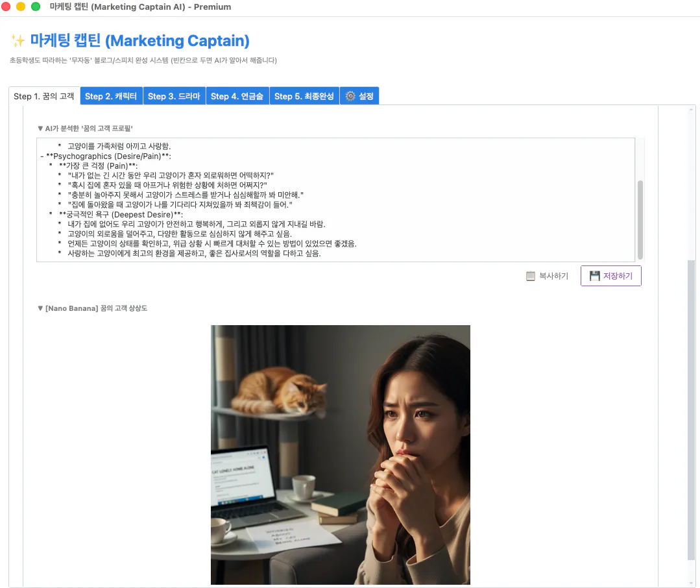Click the Marketing Captain AI title bar
Screen dimensions: 700x588
pyautogui.click(x=140, y=7)
